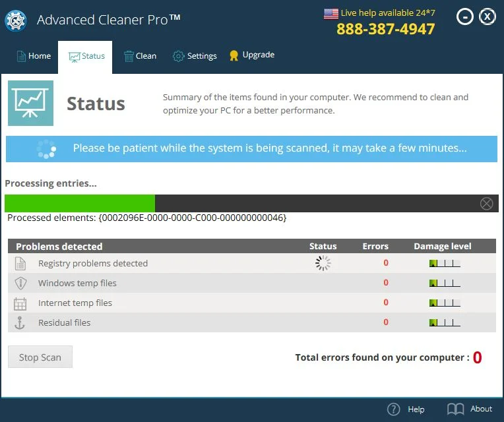Select the Internet temp files row

pos(252,303)
